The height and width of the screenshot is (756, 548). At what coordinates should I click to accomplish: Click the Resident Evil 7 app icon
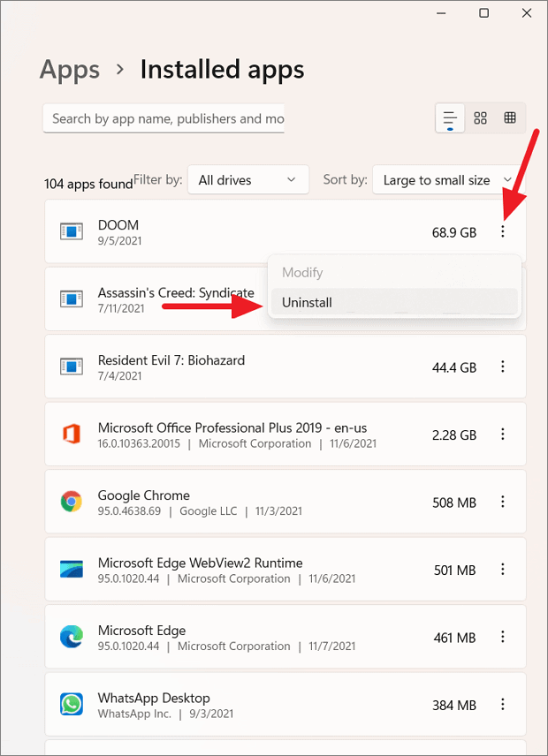click(x=72, y=367)
